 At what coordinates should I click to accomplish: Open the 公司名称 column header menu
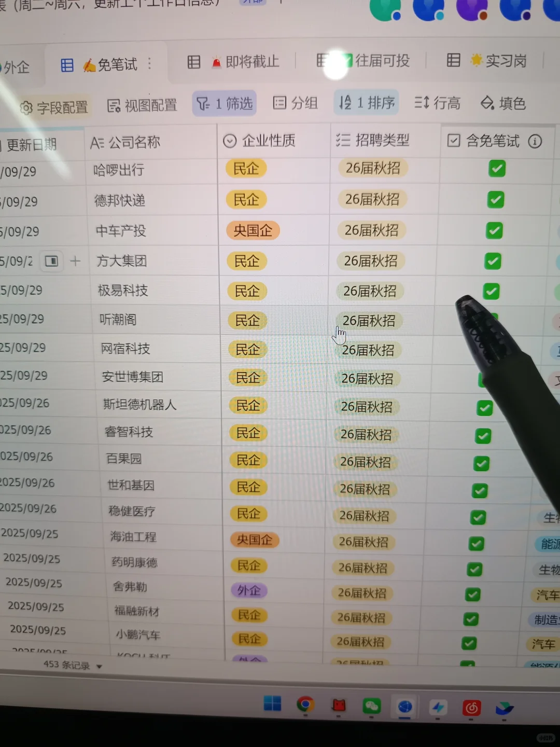(x=151, y=142)
